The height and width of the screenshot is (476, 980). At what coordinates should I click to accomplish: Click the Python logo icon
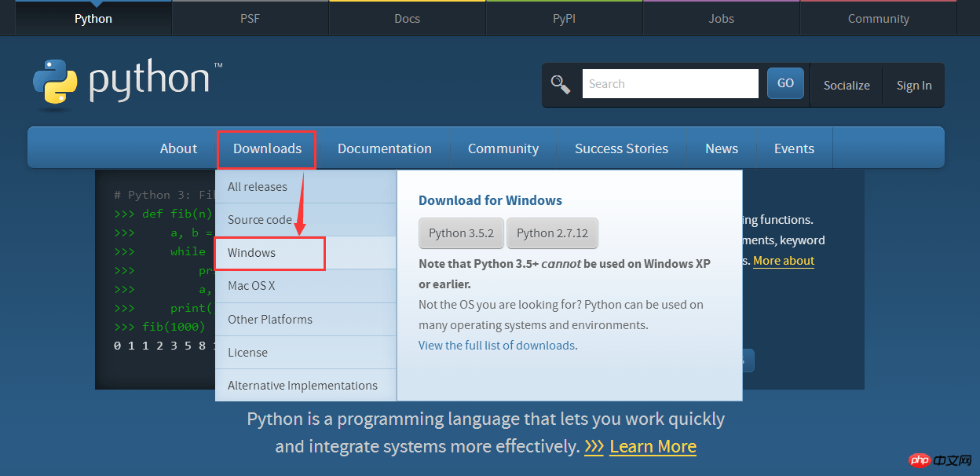pos(55,82)
